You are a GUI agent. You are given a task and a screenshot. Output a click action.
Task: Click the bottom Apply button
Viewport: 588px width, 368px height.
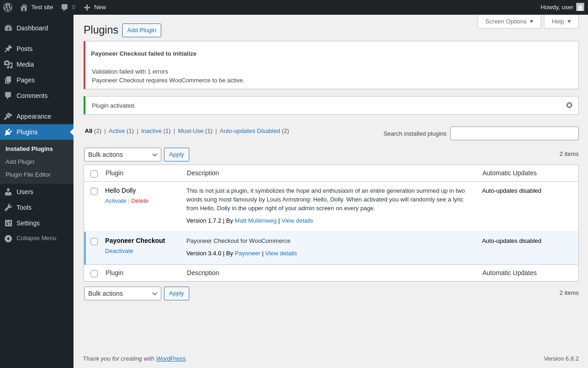176,293
